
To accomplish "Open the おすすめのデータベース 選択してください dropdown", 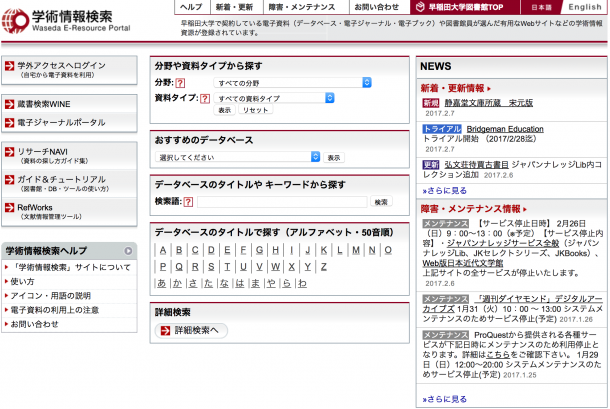I will [237, 157].
